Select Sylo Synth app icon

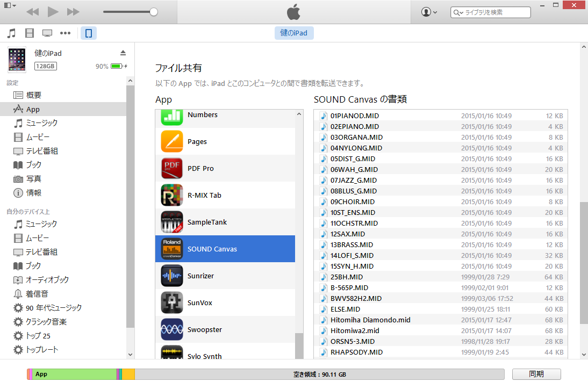tap(172, 352)
